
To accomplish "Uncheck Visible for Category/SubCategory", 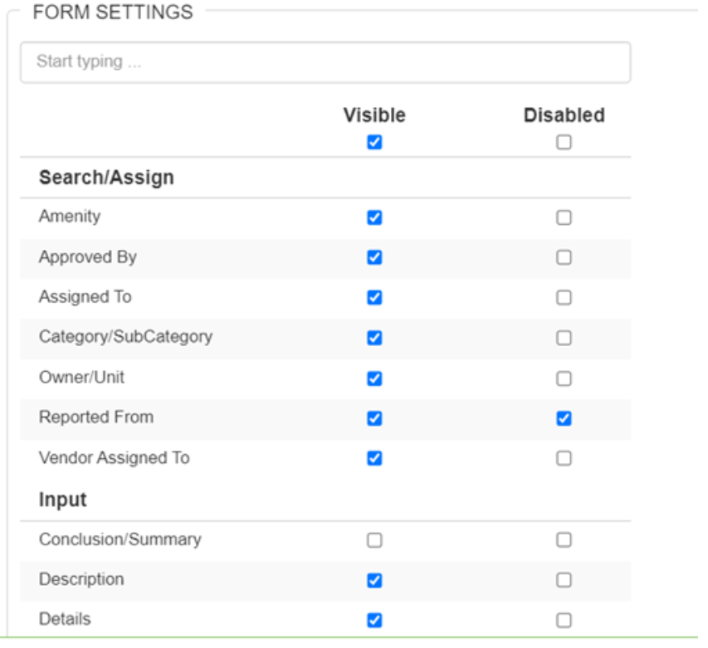I will [x=374, y=338].
